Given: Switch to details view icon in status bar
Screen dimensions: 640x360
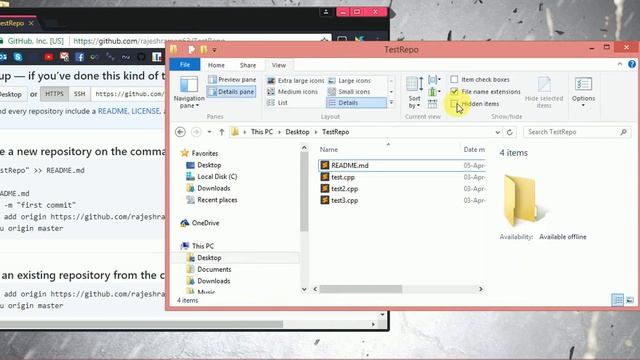Looking at the screenshot, I should click(x=618, y=300).
